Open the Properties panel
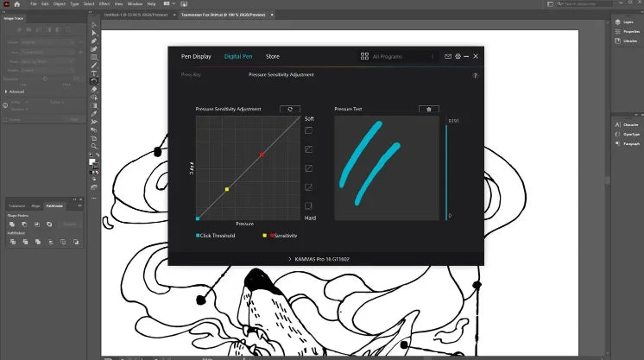This screenshot has width=644, height=360. (630, 31)
